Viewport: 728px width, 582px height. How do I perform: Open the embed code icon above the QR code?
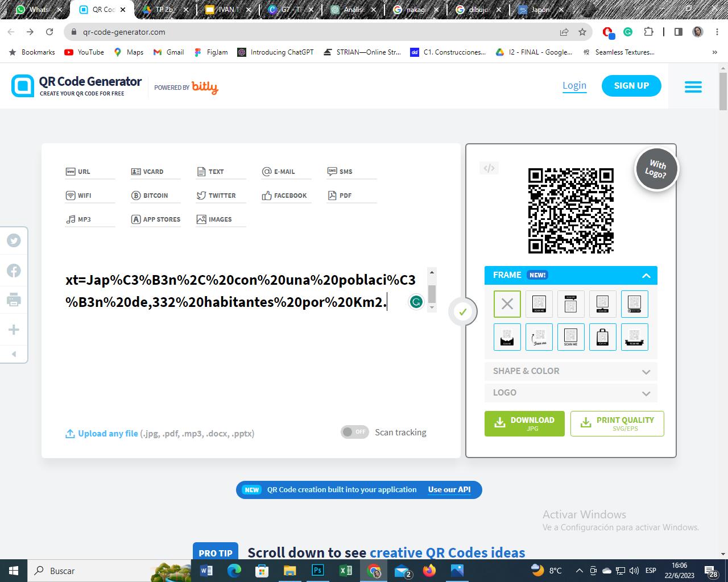489,168
